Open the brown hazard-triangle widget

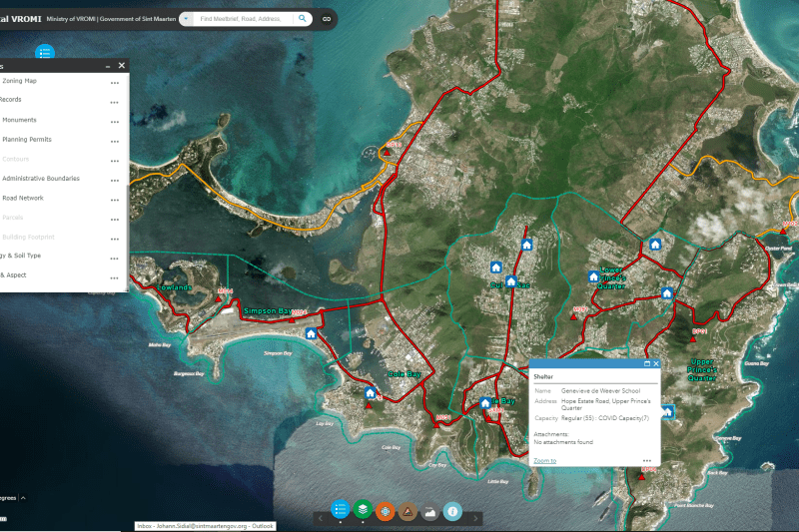coord(407,511)
